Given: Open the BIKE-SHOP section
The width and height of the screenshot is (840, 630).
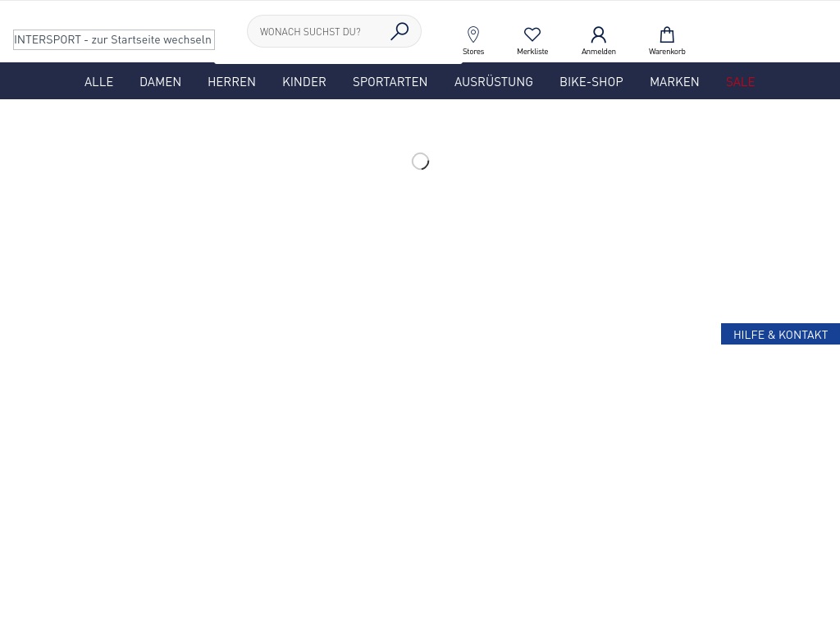Looking at the screenshot, I should click(x=591, y=81).
